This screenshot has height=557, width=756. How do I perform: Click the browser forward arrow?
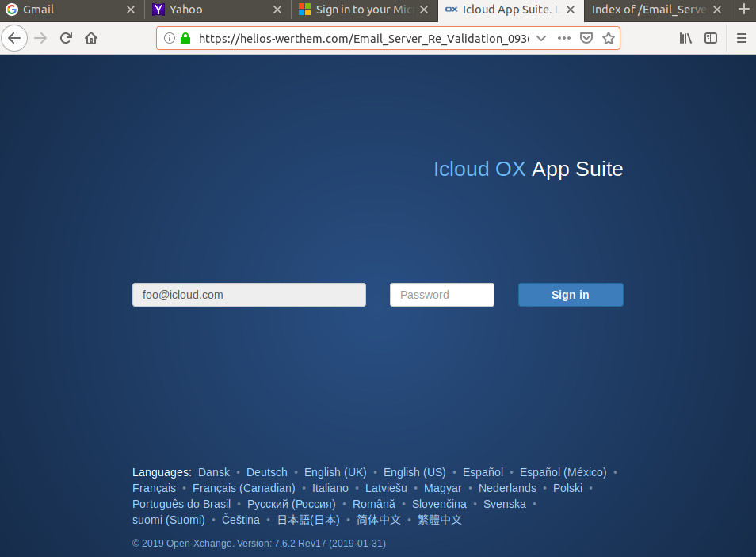pos(40,38)
